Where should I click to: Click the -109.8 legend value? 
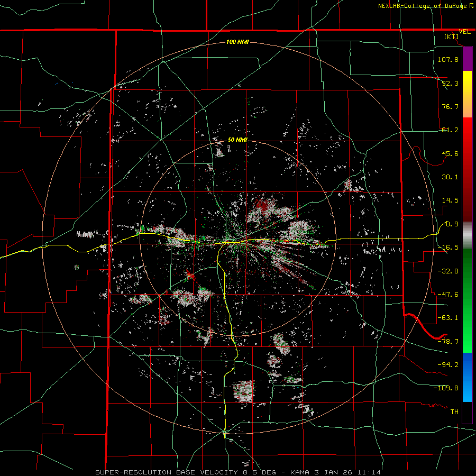pos(446,388)
